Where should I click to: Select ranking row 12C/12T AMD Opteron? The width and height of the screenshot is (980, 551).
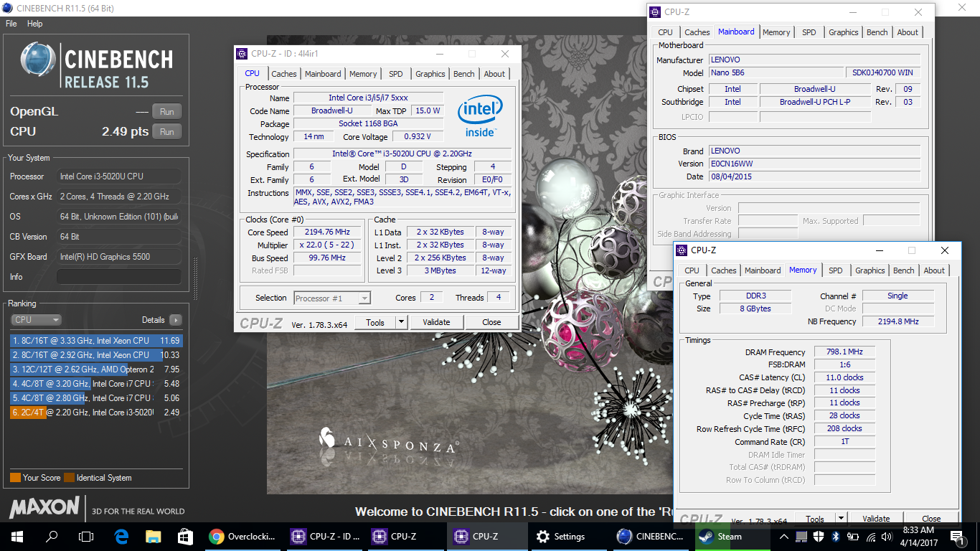click(x=96, y=369)
